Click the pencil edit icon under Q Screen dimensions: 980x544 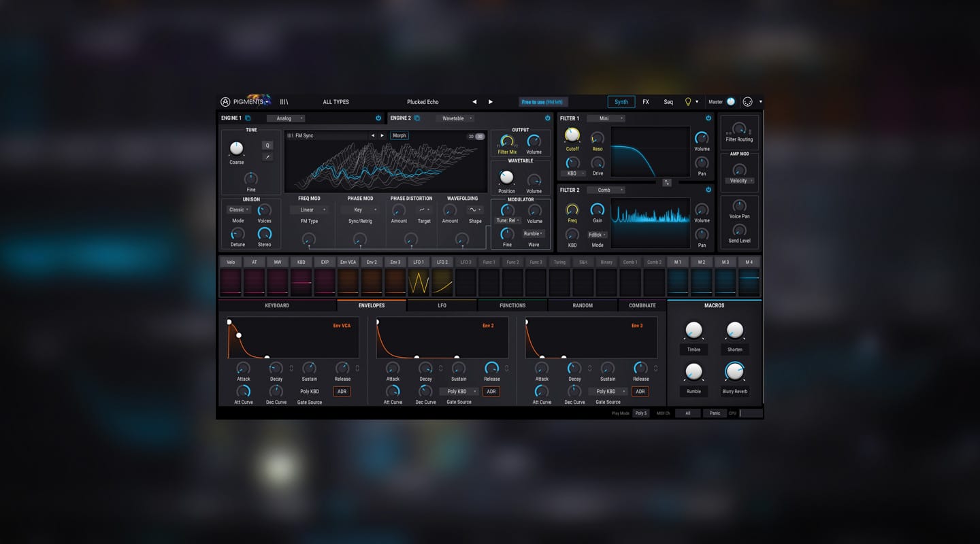(x=267, y=157)
